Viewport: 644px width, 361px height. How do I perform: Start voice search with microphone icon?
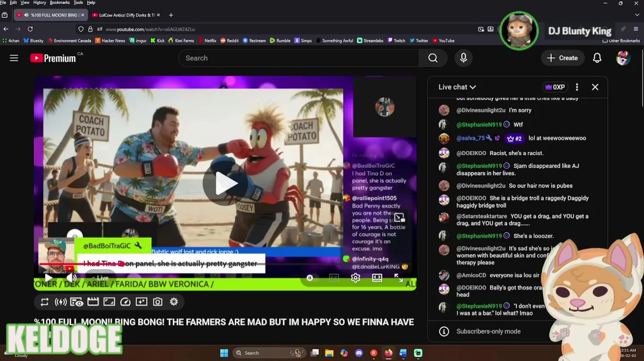[x=463, y=58]
